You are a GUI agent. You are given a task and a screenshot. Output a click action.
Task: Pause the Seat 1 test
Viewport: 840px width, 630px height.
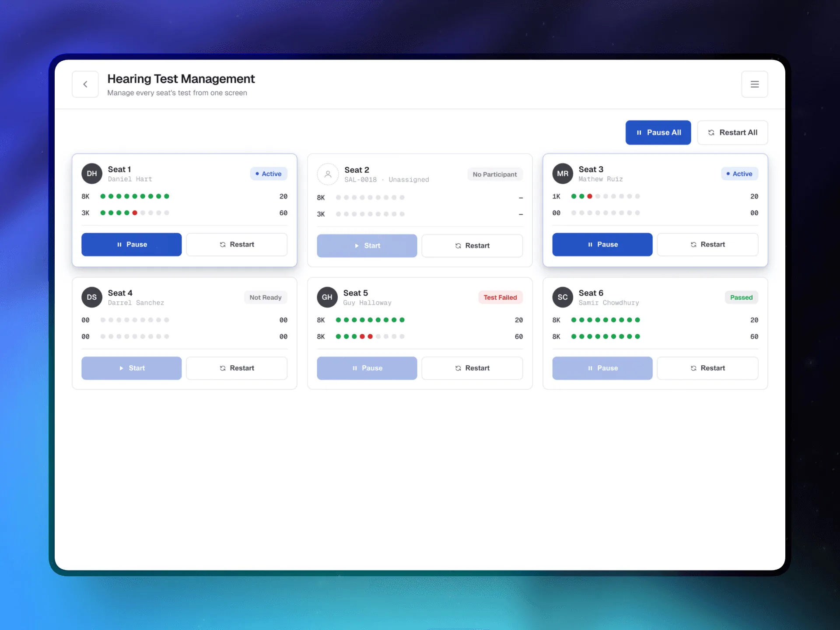click(132, 245)
